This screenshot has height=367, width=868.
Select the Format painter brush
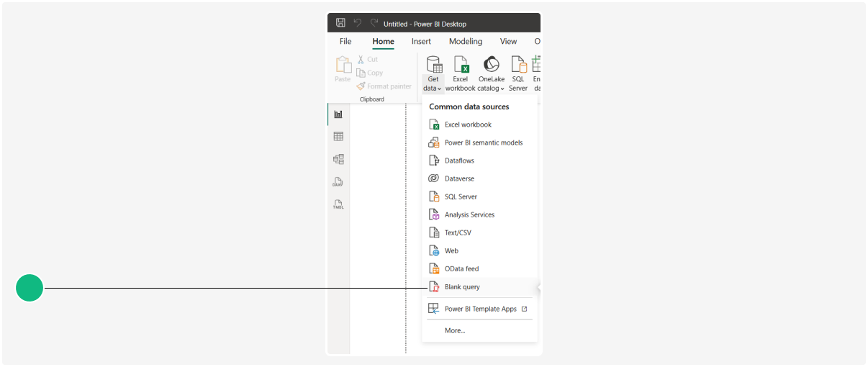click(384, 86)
